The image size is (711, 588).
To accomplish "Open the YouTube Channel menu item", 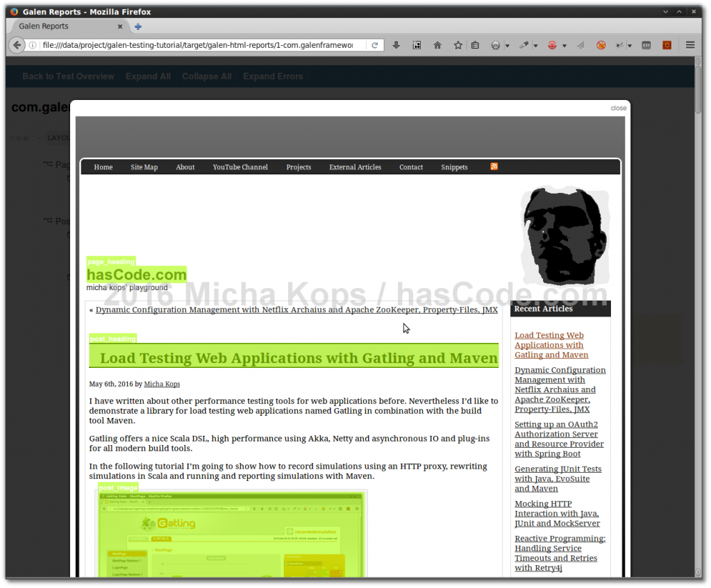I will pos(240,167).
